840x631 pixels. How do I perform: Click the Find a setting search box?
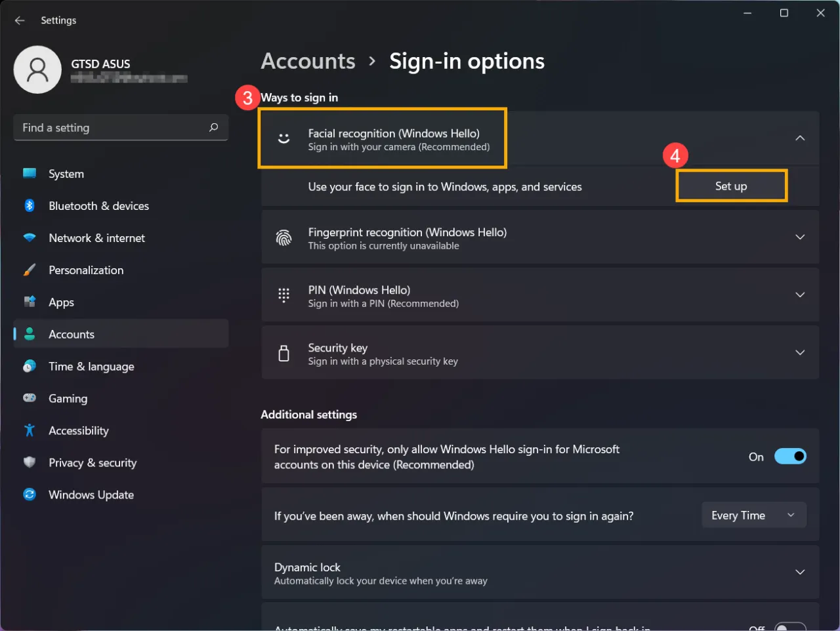[121, 127]
